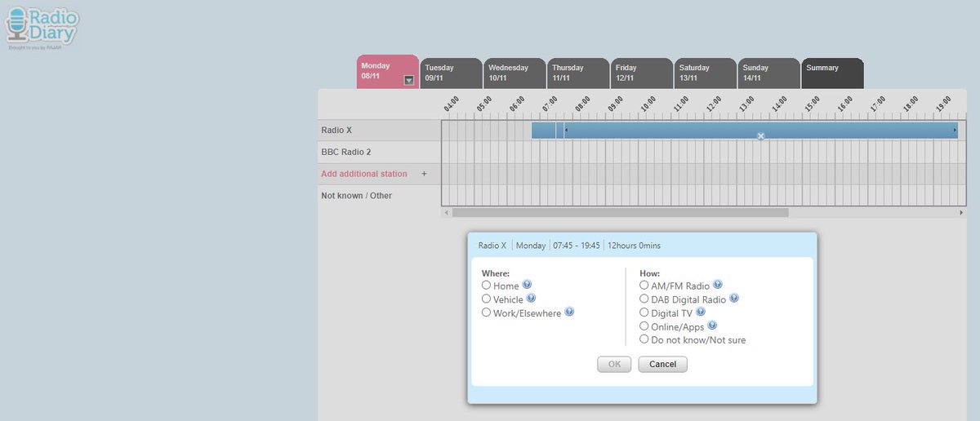Choose Online/Apps listening method
The width and height of the screenshot is (980, 421).
644,326
